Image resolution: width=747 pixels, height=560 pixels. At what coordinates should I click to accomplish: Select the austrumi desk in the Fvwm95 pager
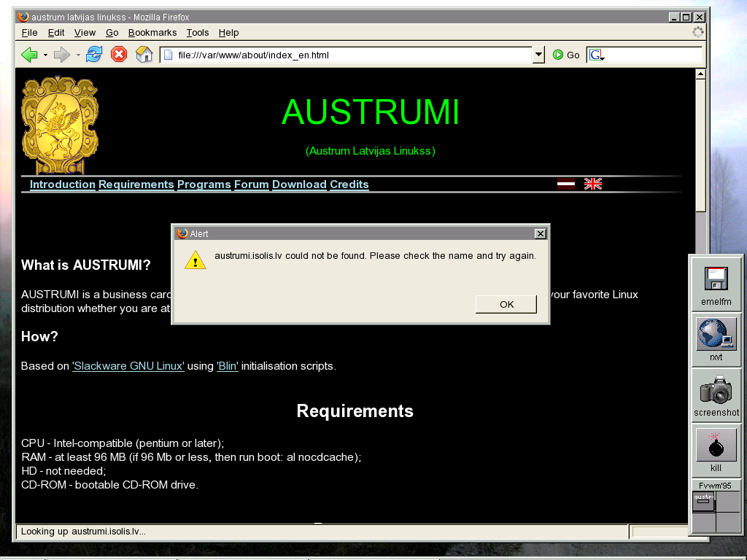coord(704,502)
